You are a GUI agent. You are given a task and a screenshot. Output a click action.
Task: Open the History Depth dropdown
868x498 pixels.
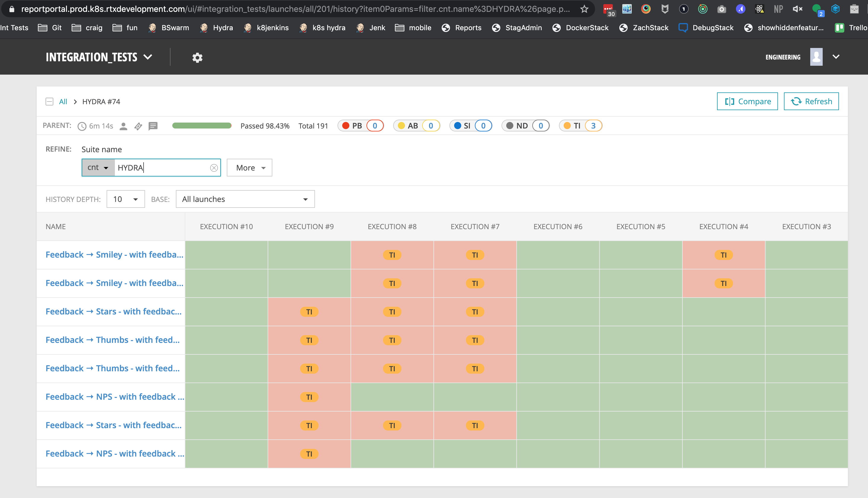[126, 199]
